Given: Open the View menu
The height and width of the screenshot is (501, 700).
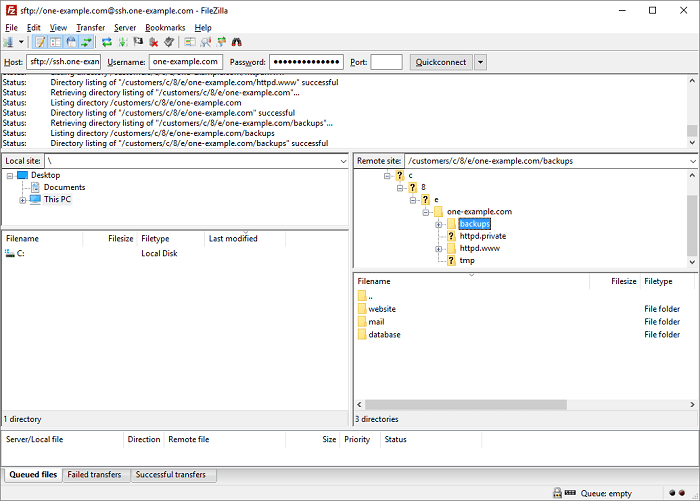Looking at the screenshot, I should (58, 28).
